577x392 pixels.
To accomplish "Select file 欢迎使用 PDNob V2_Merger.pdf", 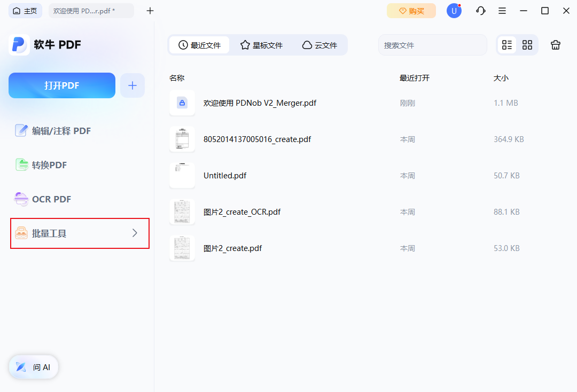I will [260, 103].
